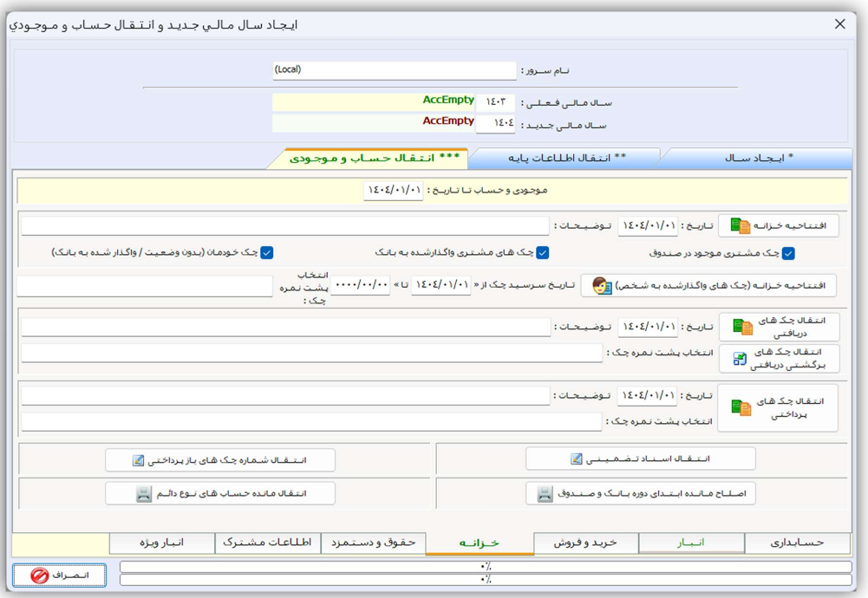Open the حسابداری bottom tab
The width and height of the screenshot is (868, 598).
797,543
